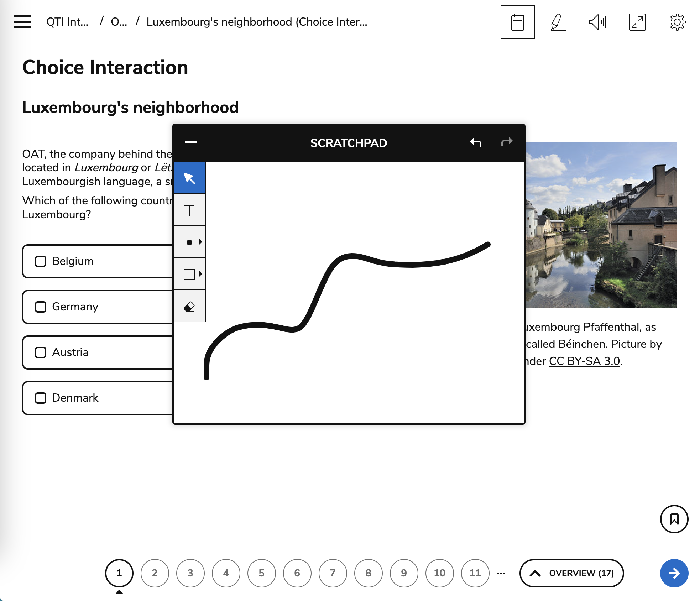
Task: Switch to question page 6
Action: (x=297, y=574)
